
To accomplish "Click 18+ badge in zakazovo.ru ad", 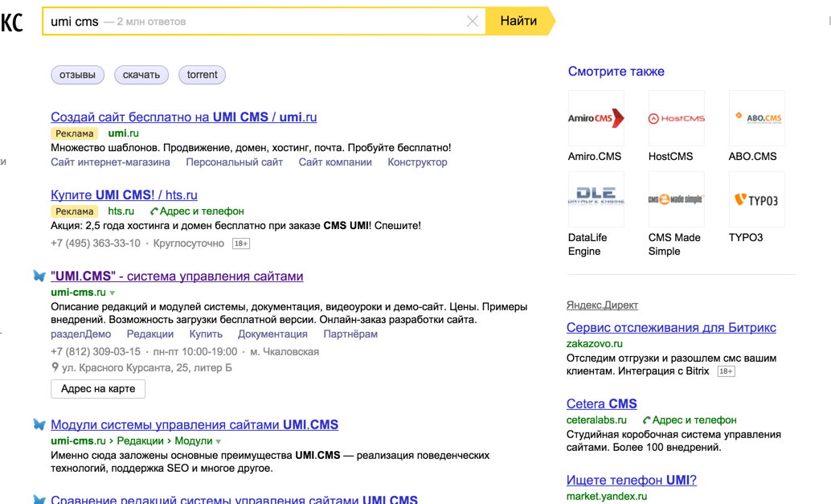I will click(x=726, y=371).
